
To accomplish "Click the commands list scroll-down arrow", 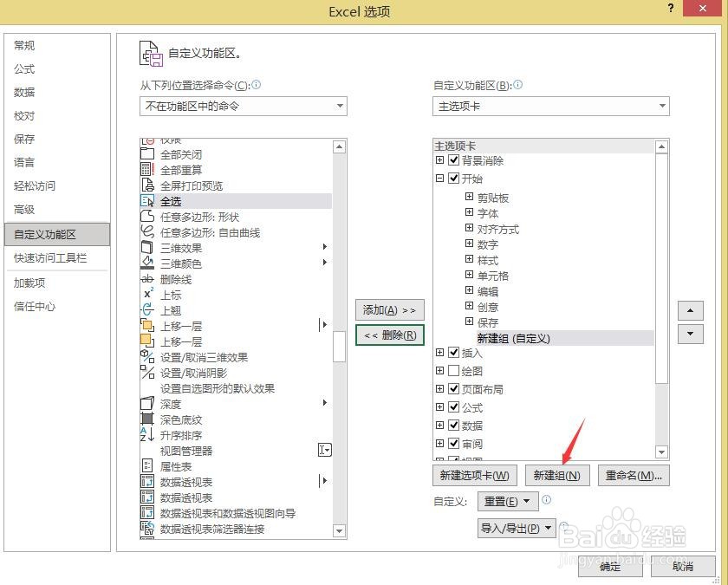I will tap(340, 530).
